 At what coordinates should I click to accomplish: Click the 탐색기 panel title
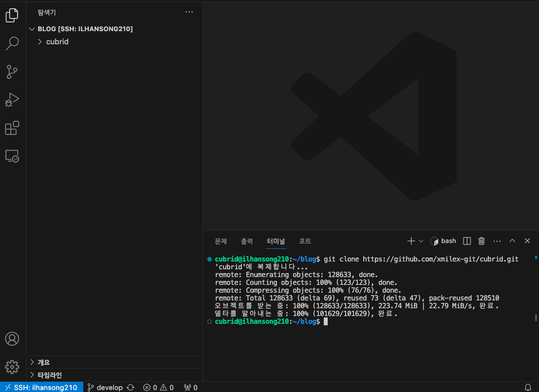click(x=47, y=12)
